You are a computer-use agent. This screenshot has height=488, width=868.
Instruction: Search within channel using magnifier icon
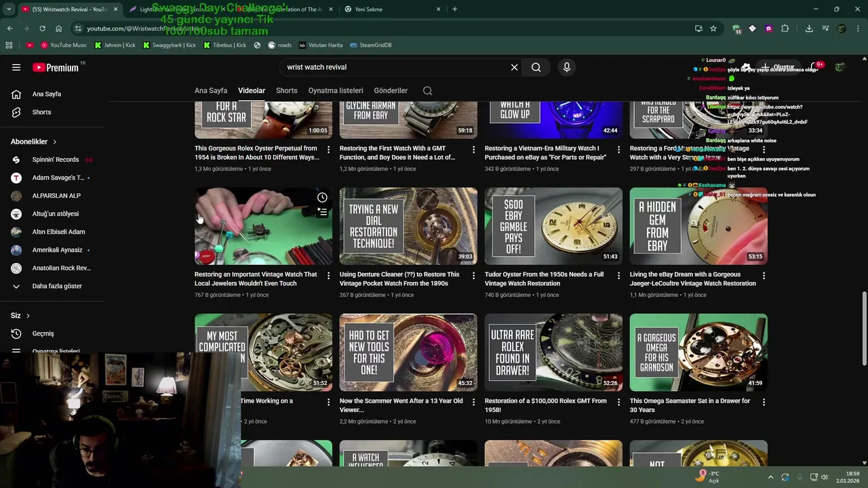point(427,91)
